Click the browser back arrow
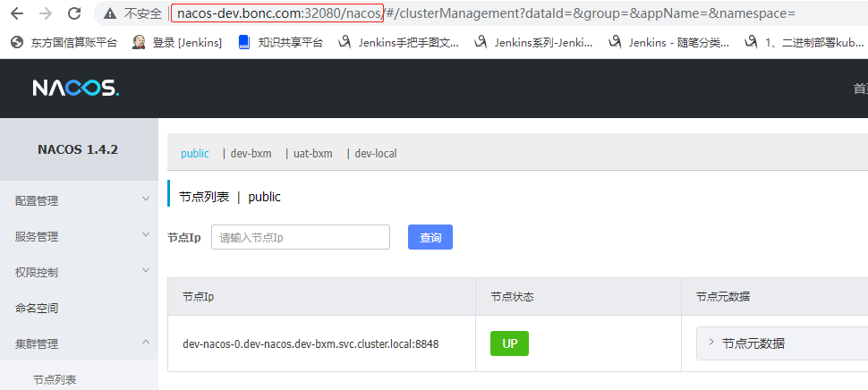 [x=17, y=13]
